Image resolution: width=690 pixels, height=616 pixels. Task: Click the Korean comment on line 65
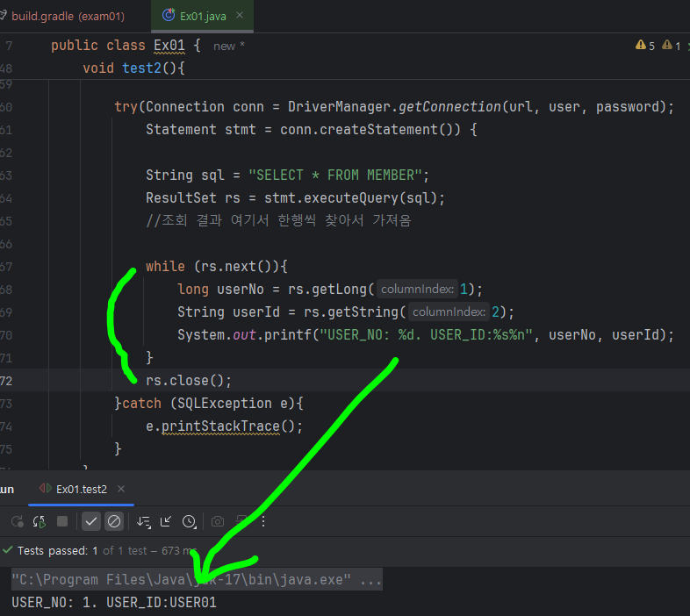(278, 220)
